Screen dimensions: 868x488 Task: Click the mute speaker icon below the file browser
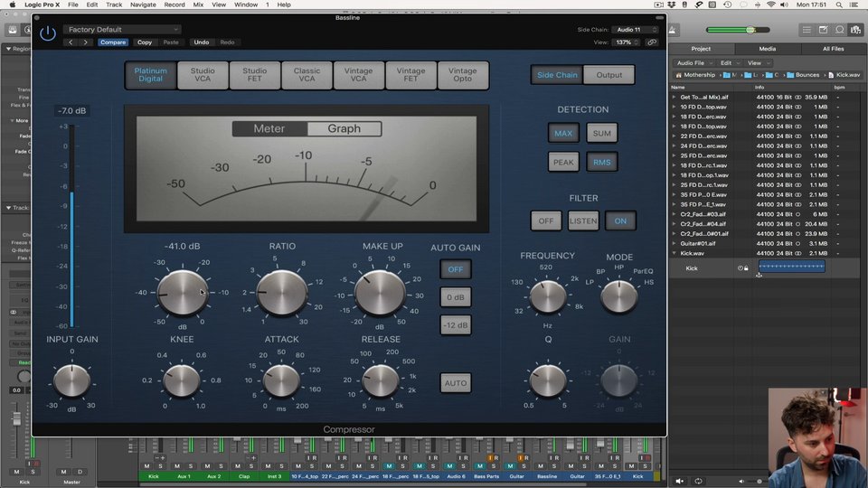pos(680,481)
